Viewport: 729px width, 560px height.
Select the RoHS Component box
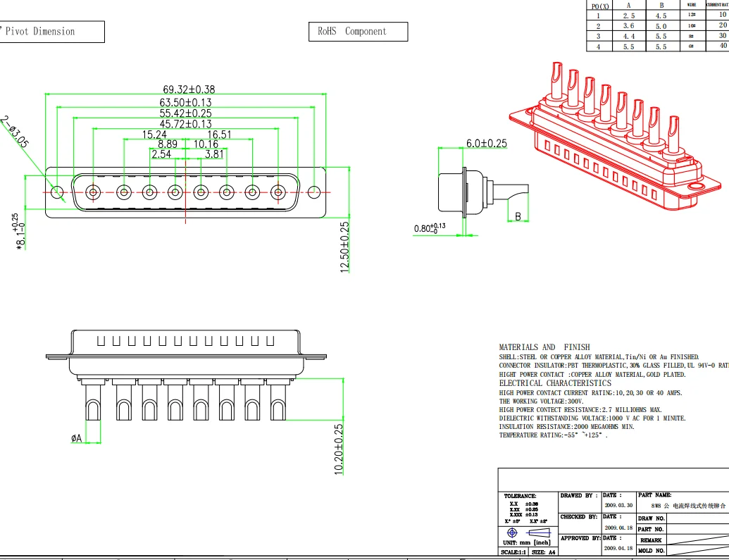point(358,32)
